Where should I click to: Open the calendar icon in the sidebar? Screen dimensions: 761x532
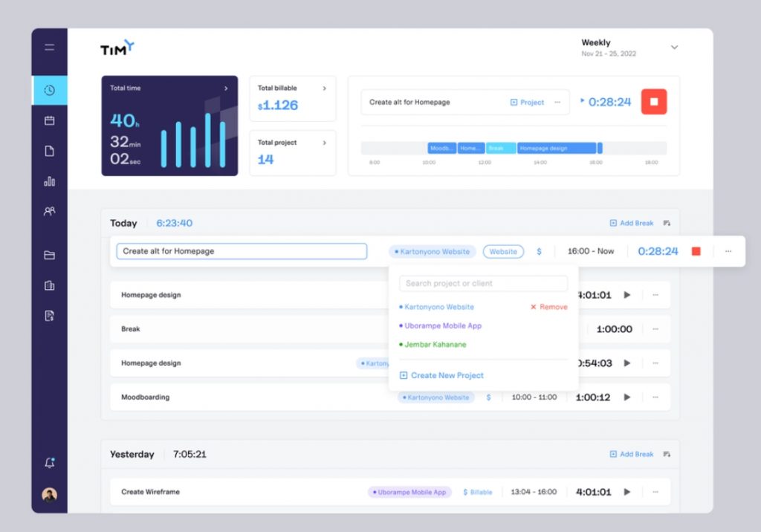(49, 120)
